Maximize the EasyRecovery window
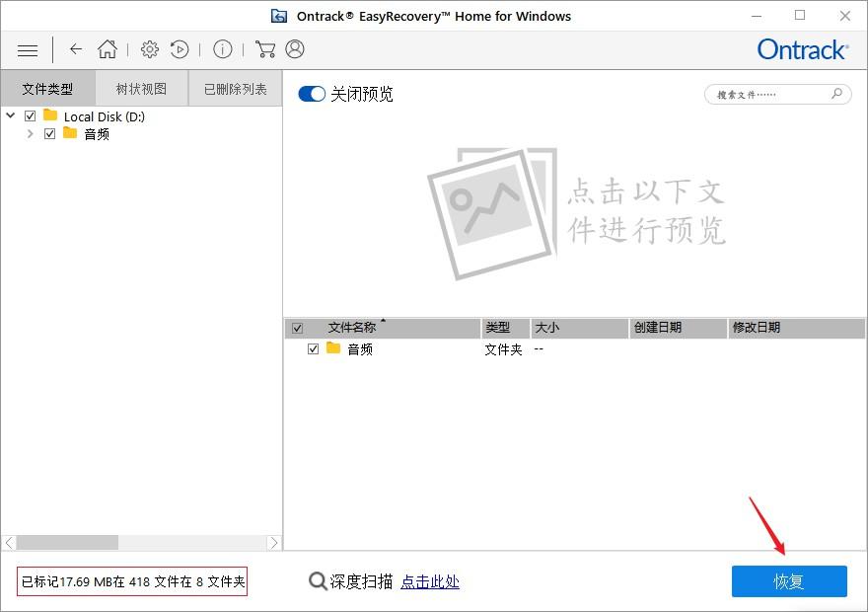The height and width of the screenshot is (612, 868). [800, 16]
